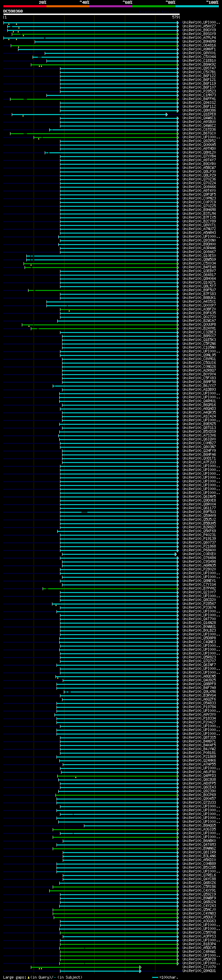Click hit label UniRef100_Q4U925
Screen dimensions: 222x980
coord(199,680)
